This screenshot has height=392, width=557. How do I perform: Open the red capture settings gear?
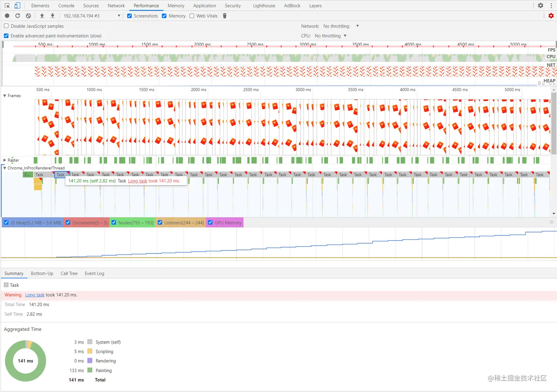click(551, 16)
